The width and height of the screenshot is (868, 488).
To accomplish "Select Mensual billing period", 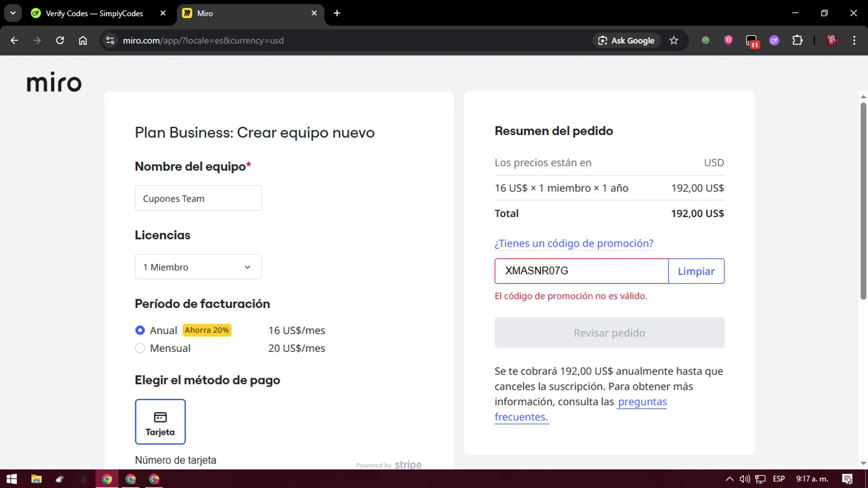I will [x=140, y=348].
